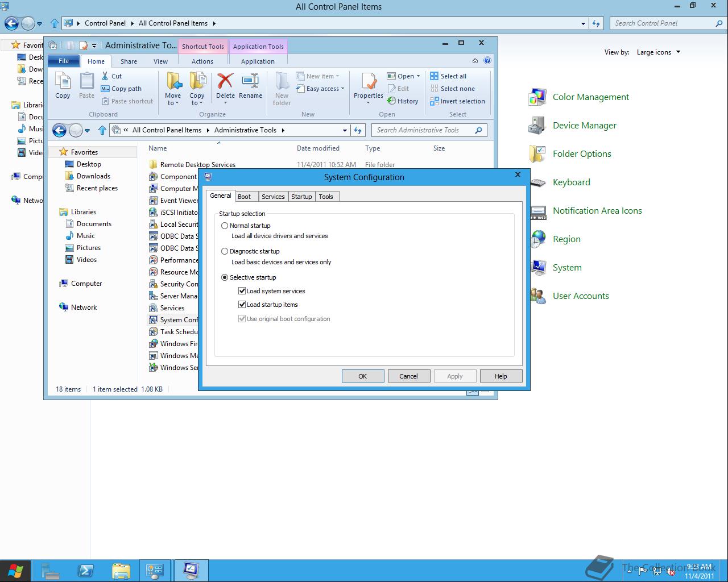Click OK in System Configuration
This screenshot has height=582, width=728.
tap(363, 376)
